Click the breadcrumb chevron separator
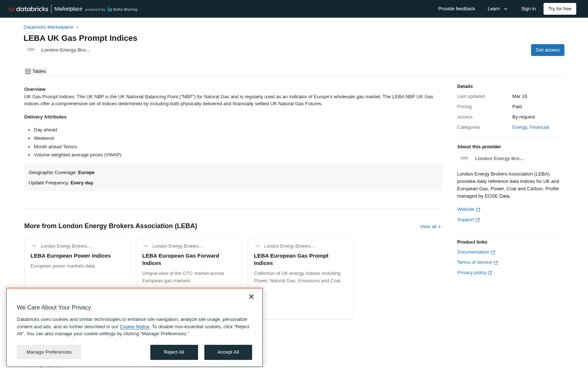 77,27
